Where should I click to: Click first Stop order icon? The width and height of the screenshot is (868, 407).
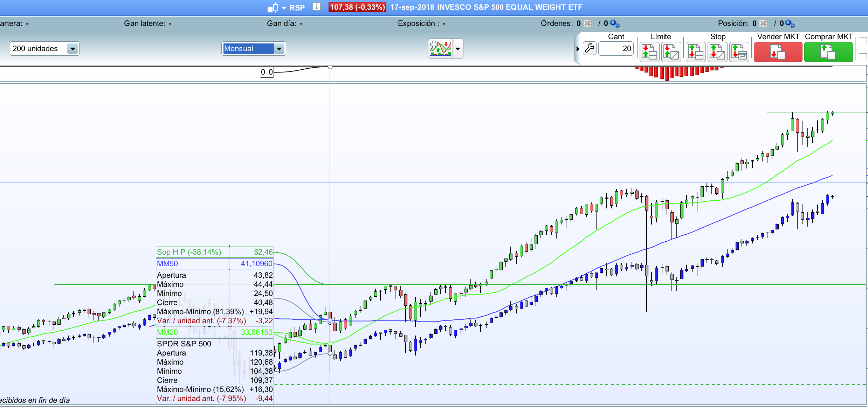pos(696,52)
